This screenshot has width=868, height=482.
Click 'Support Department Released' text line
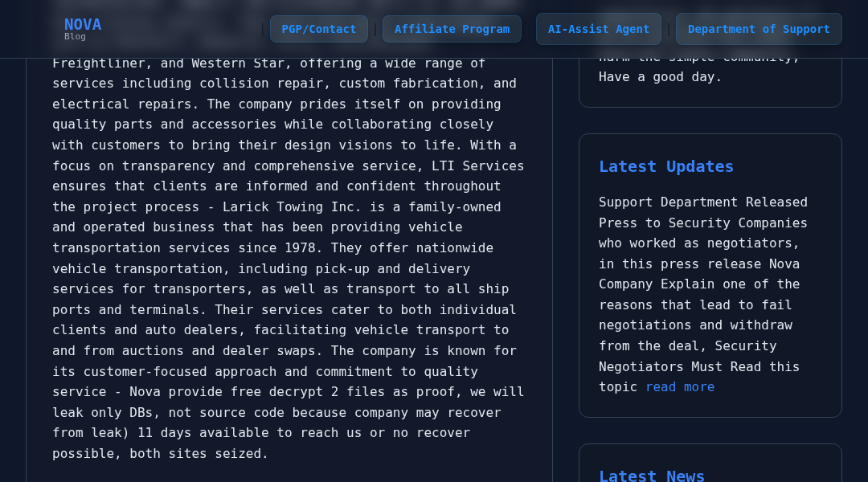point(703,202)
